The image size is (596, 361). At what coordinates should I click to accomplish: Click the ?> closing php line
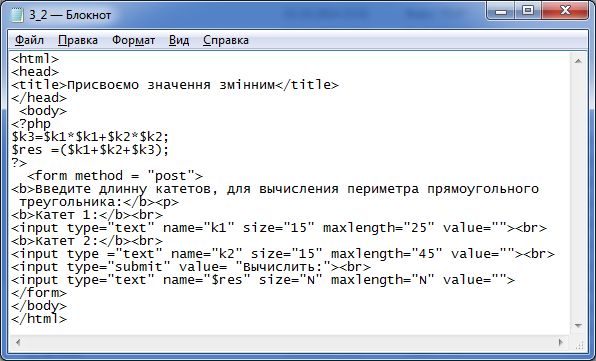(x=19, y=163)
